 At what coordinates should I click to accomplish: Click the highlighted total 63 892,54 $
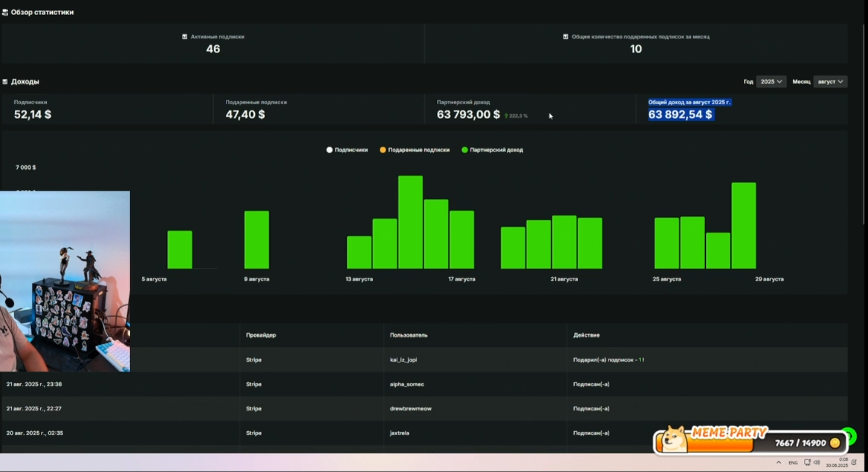pos(680,114)
